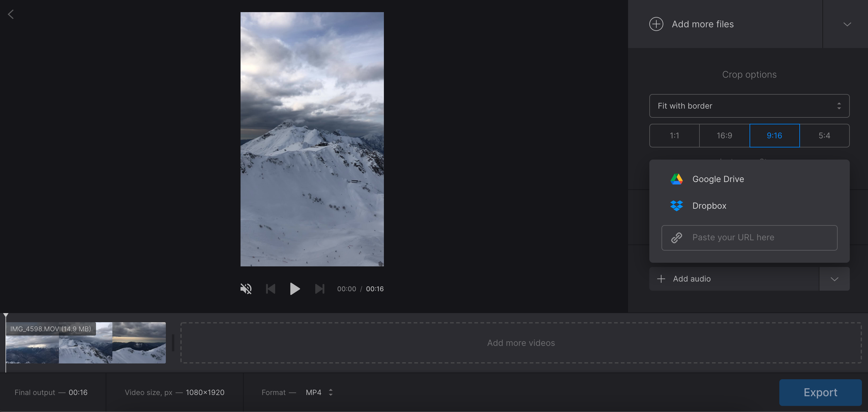The width and height of the screenshot is (868, 412).
Task: Skip to the end of the video
Action: (x=320, y=289)
